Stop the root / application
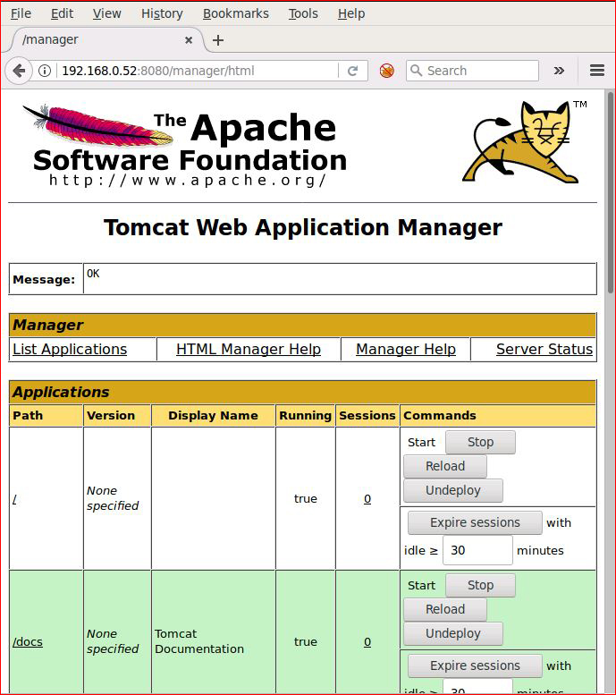 pyautogui.click(x=480, y=442)
